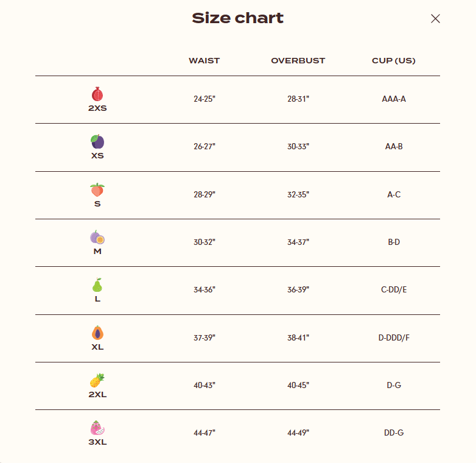Select the OVERBUST column header
Viewport: 476px width, 463px height.
point(298,60)
